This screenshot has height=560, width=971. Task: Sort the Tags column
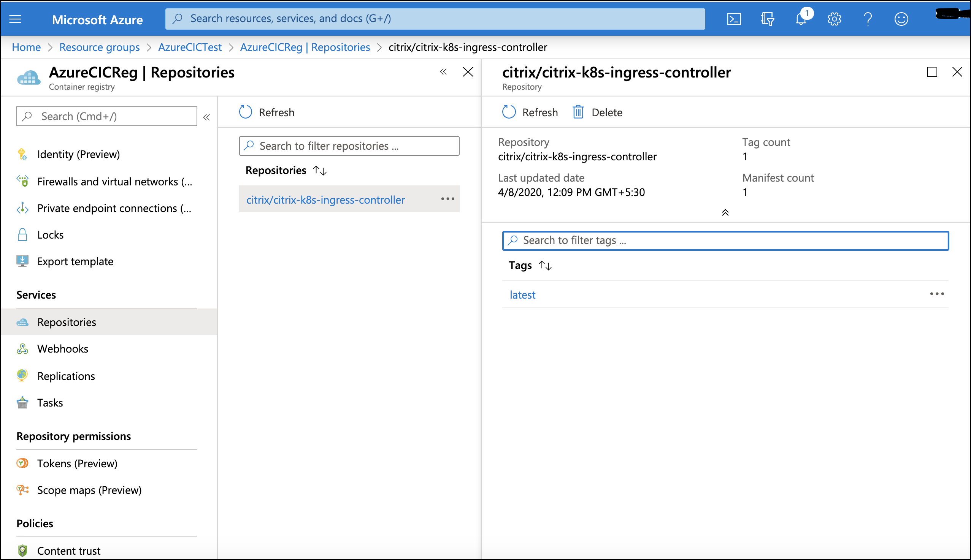(545, 265)
